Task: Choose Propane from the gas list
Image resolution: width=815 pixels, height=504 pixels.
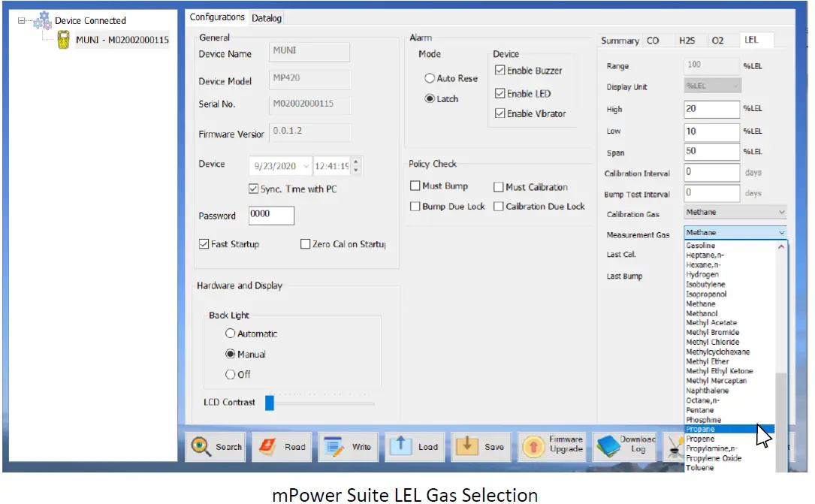Action: coord(730,429)
